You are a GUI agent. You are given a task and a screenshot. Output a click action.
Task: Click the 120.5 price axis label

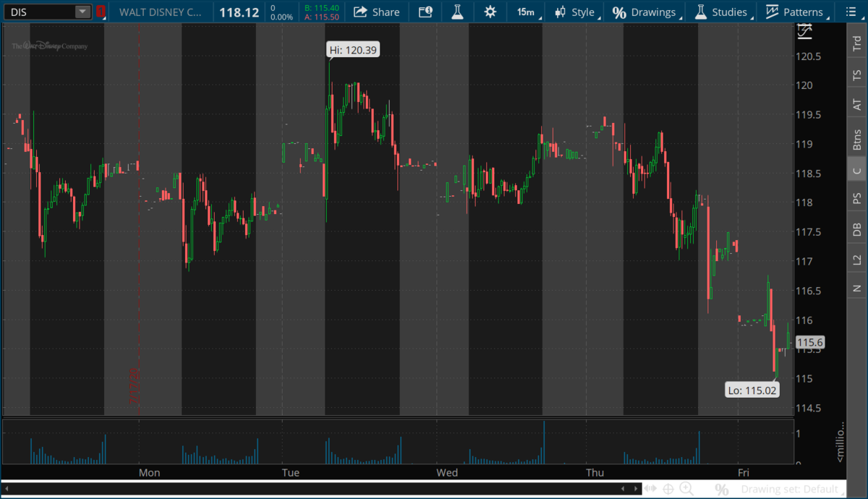[808, 56]
